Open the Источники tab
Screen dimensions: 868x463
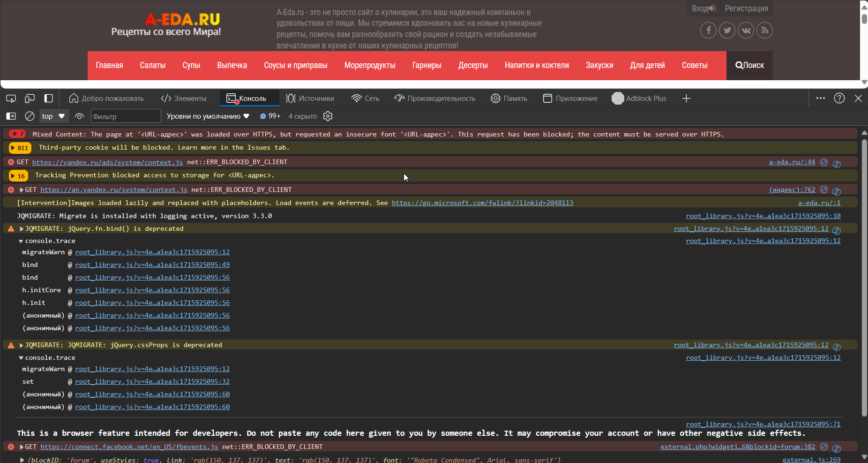pos(310,99)
